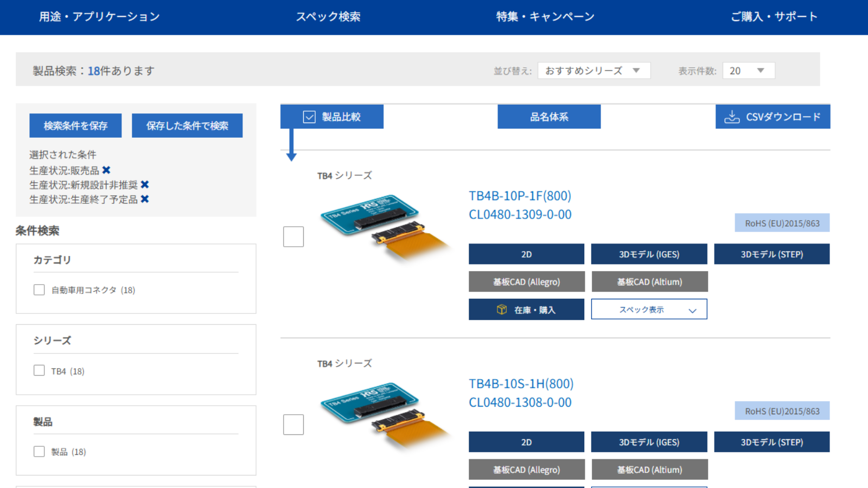Remove the 販売品 filter condition
Screen dimensions: 868x488
point(106,170)
